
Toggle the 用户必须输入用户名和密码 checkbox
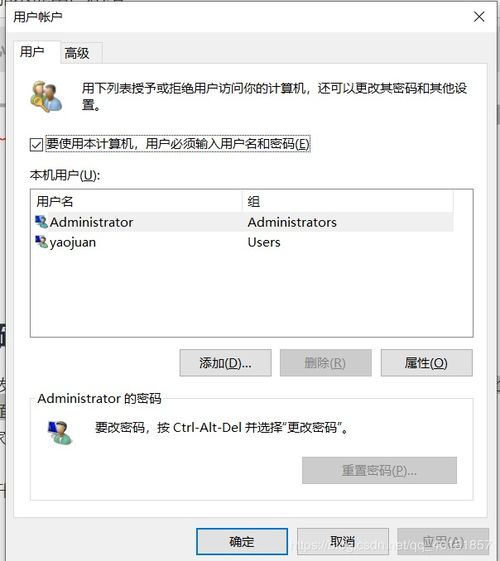36,145
